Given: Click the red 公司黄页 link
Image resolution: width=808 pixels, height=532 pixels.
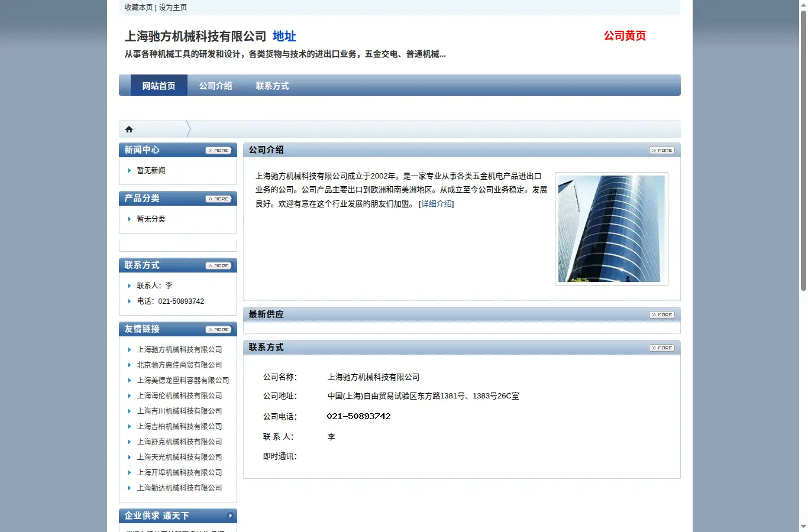Looking at the screenshot, I should tap(625, 36).
